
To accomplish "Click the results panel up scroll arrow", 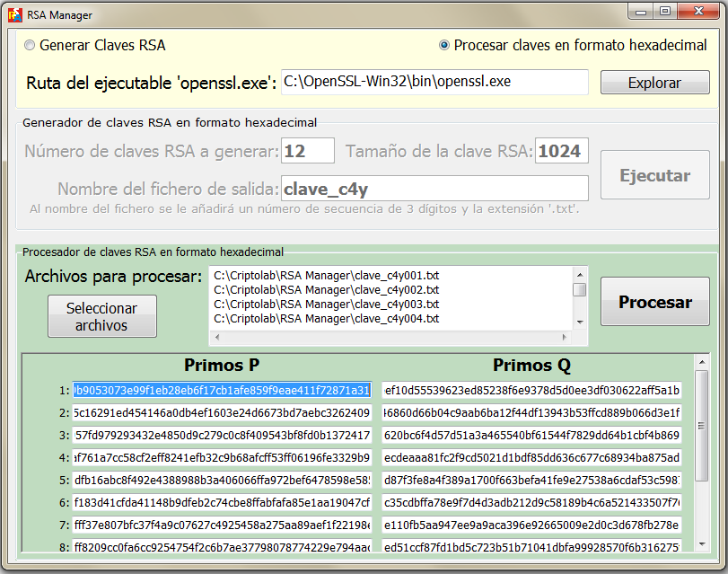I will [701, 365].
